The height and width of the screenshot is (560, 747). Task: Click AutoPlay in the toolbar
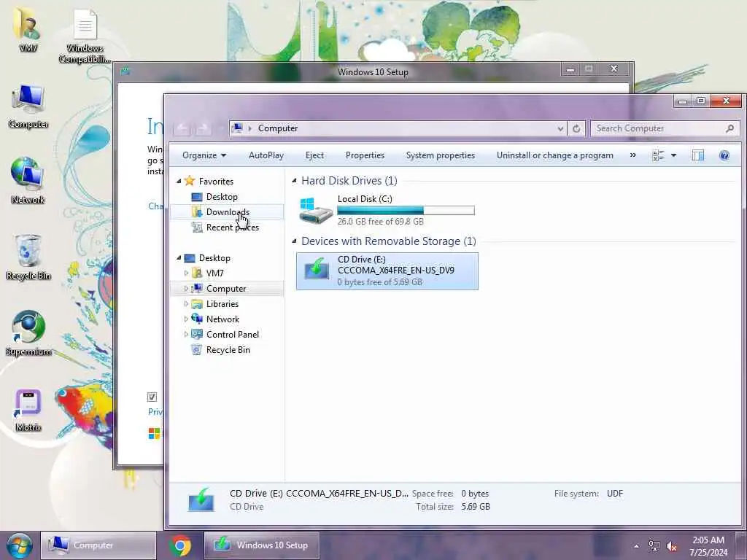coord(266,155)
